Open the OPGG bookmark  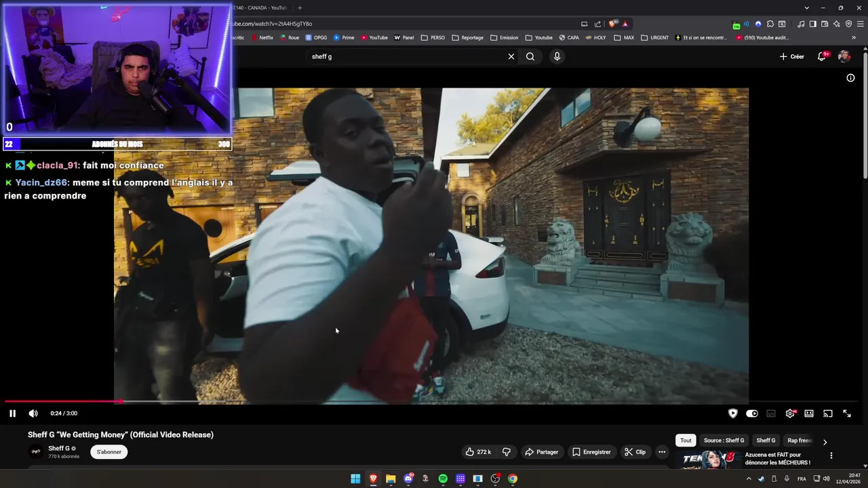316,38
